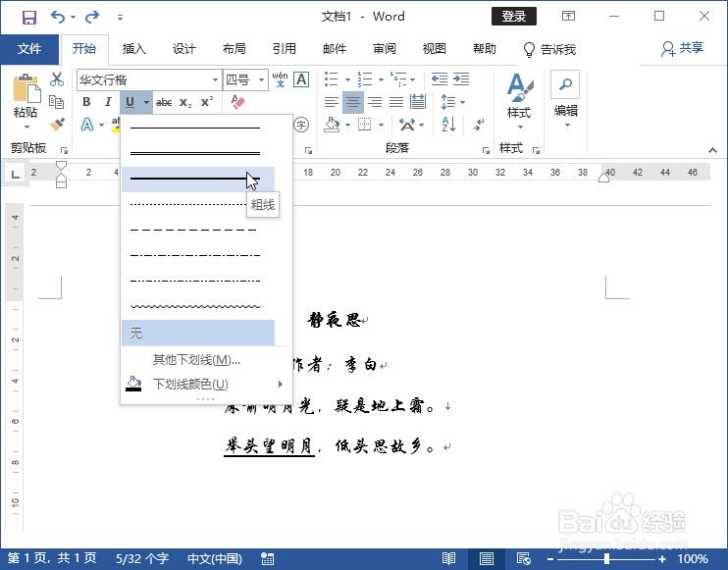This screenshot has height=570, width=728.
Task: Toggle center alignment
Action: click(x=353, y=102)
